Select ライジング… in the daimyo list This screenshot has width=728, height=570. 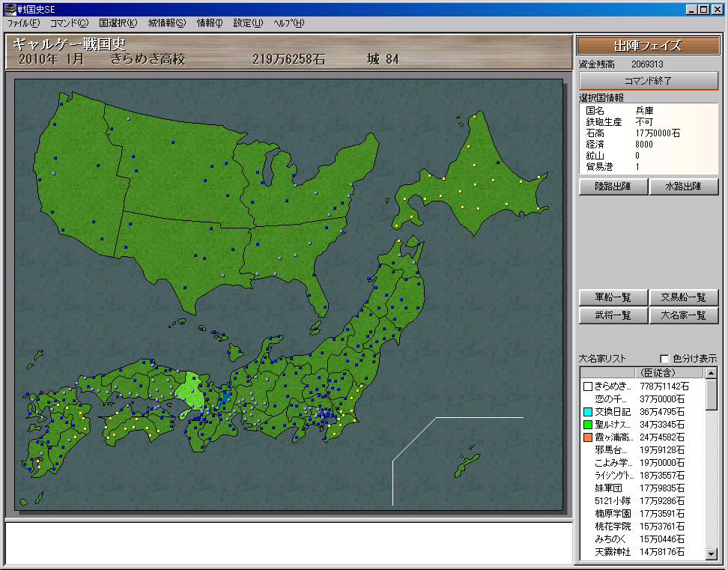tap(643, 476)
